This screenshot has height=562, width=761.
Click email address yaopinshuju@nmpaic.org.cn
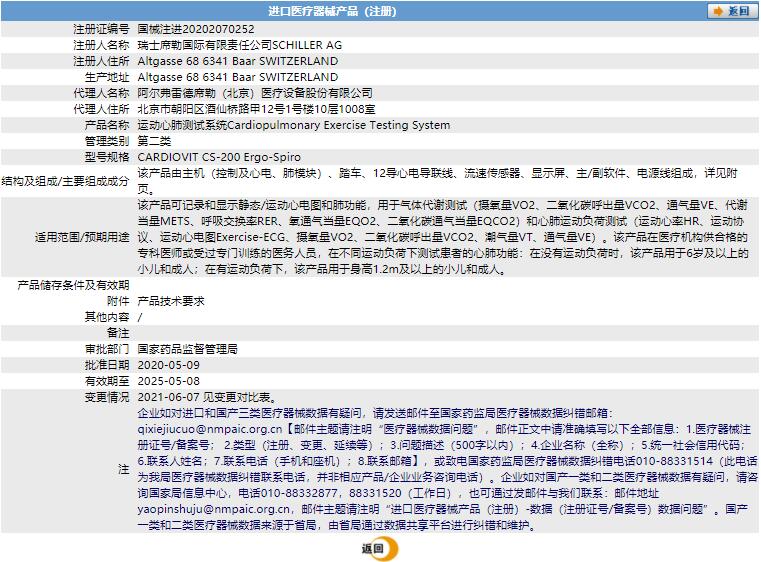pyautogui.click(x=214, y=510)
